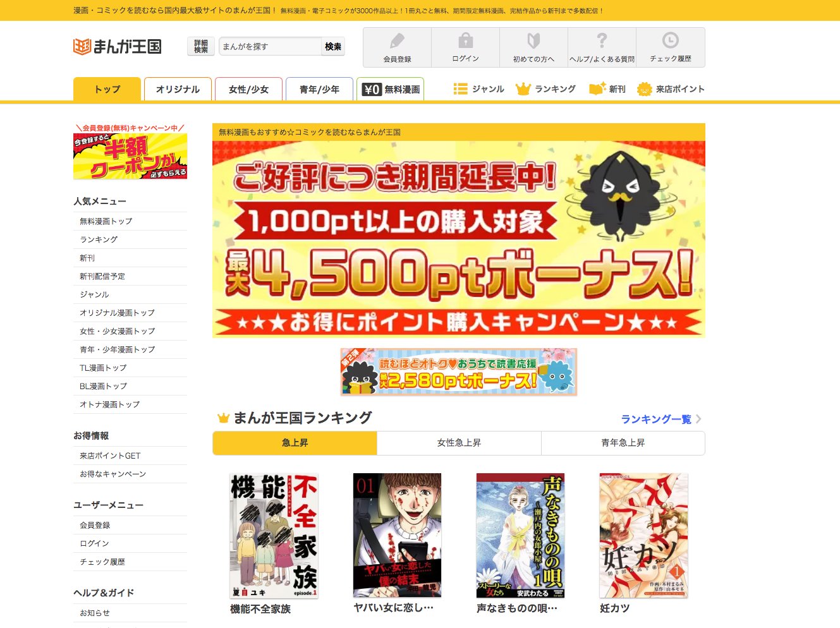Select the トップ tab

coord(107,89)
